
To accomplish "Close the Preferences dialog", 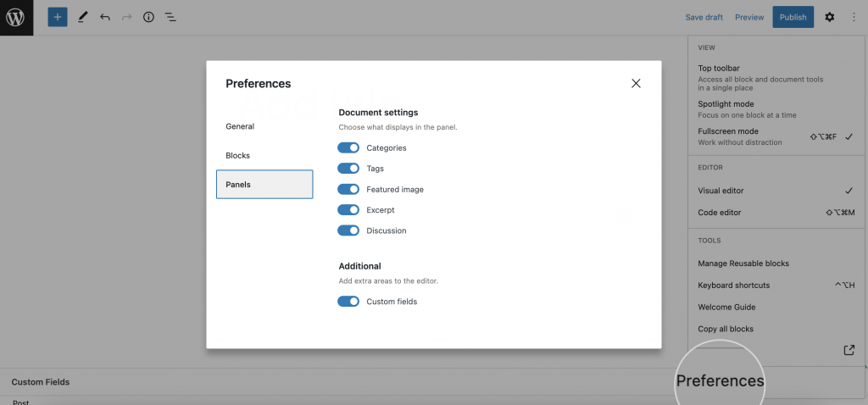I will point(636,84).
